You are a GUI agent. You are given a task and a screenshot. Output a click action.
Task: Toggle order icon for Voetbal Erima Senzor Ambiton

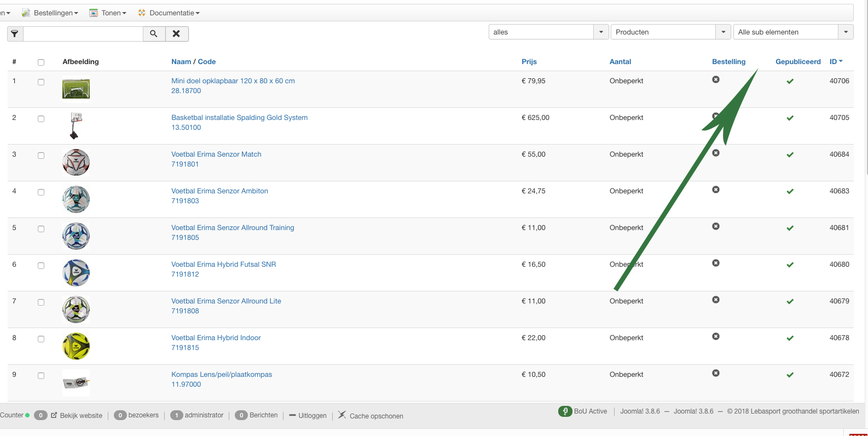[x=716, y=190]
